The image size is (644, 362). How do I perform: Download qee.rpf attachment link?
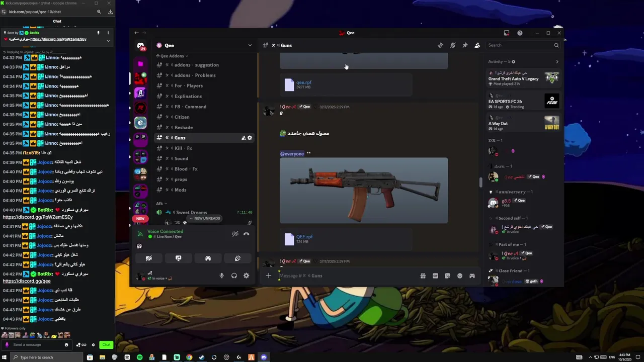(x=304, y=82)
